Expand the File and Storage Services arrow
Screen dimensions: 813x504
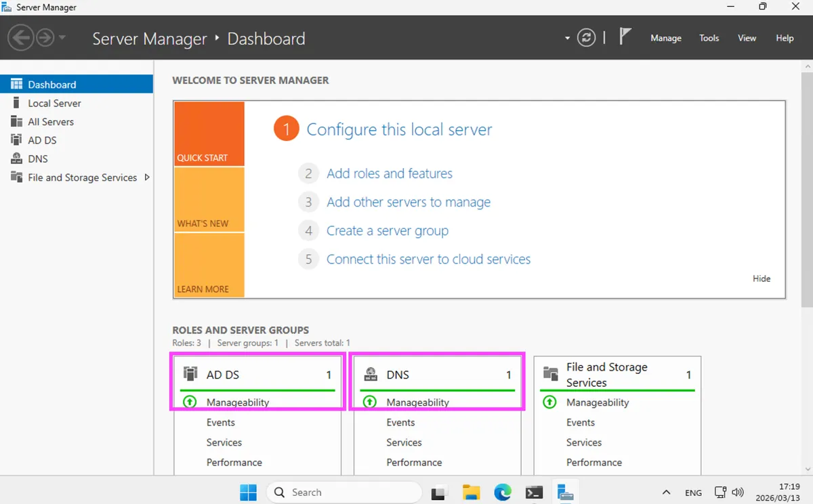(x=147, y=177)
